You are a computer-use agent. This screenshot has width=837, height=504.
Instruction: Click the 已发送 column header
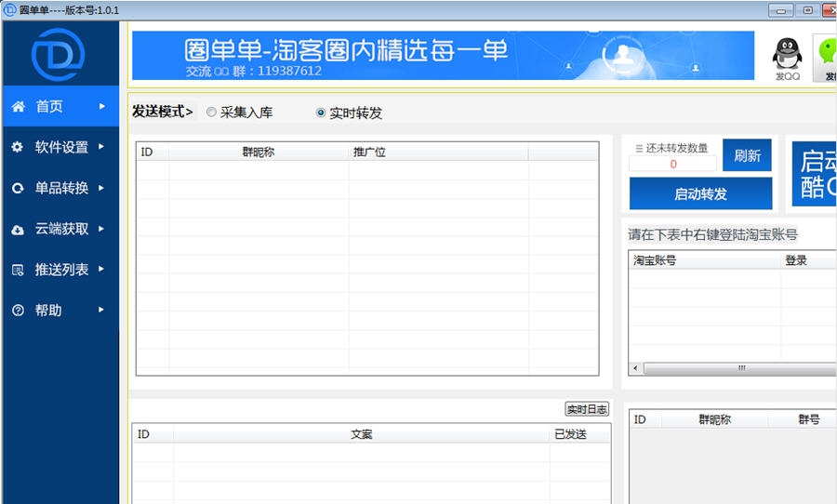579,434
